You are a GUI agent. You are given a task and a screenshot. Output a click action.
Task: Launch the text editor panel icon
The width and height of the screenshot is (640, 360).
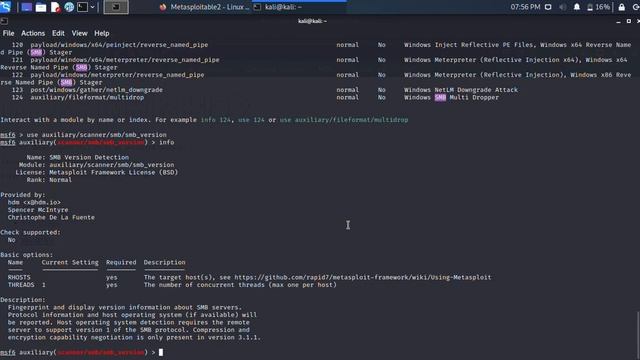coord(55,7)
